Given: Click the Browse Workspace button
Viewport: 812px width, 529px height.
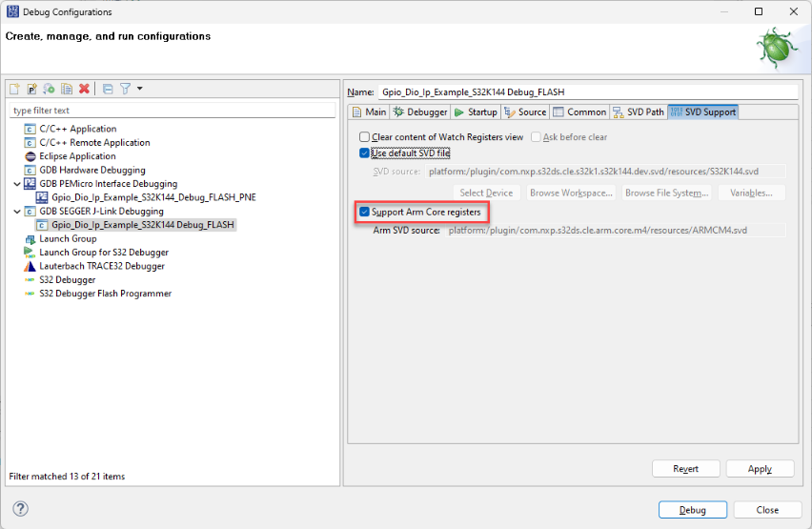Looking at the screenshot, I should (x=571, y=193).
